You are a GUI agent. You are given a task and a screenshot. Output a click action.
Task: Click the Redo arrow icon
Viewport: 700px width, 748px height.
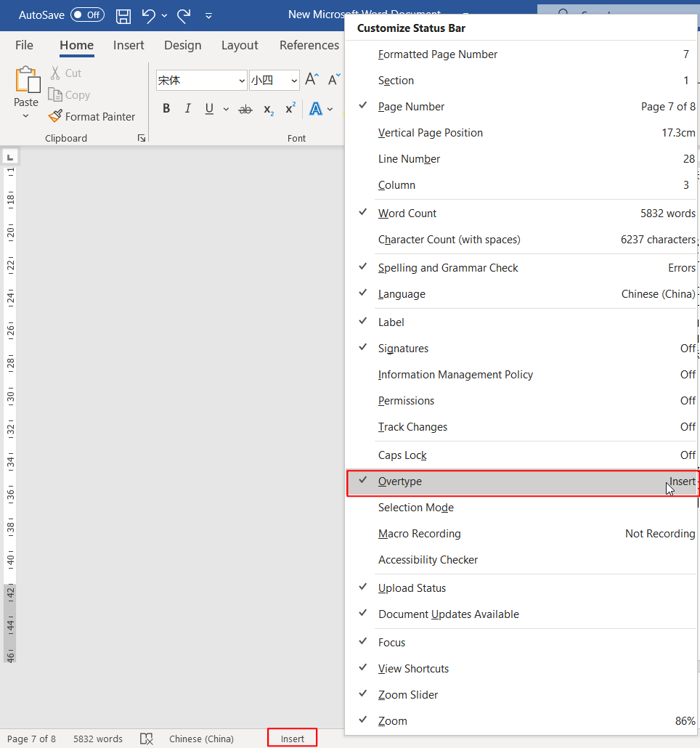pos(184,16)
